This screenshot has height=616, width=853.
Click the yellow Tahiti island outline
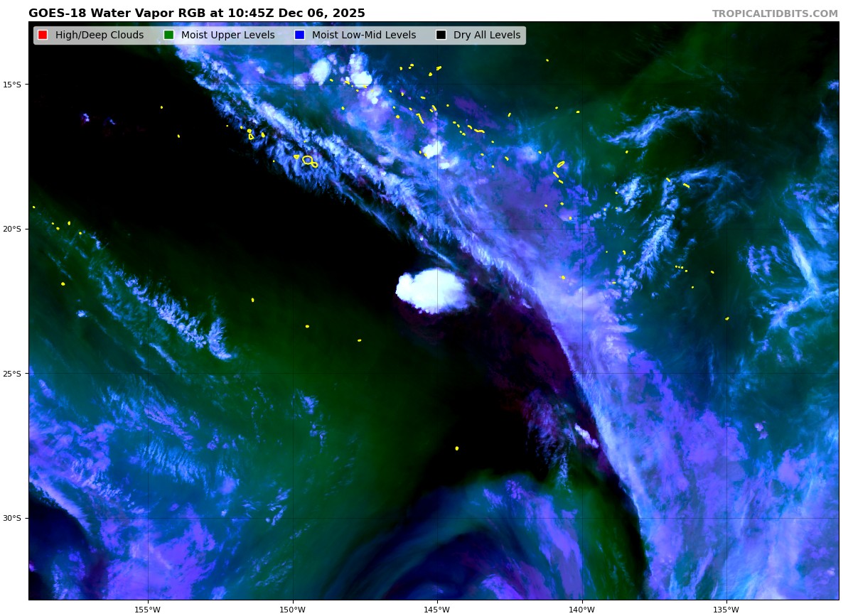click(x=309, y=161)
